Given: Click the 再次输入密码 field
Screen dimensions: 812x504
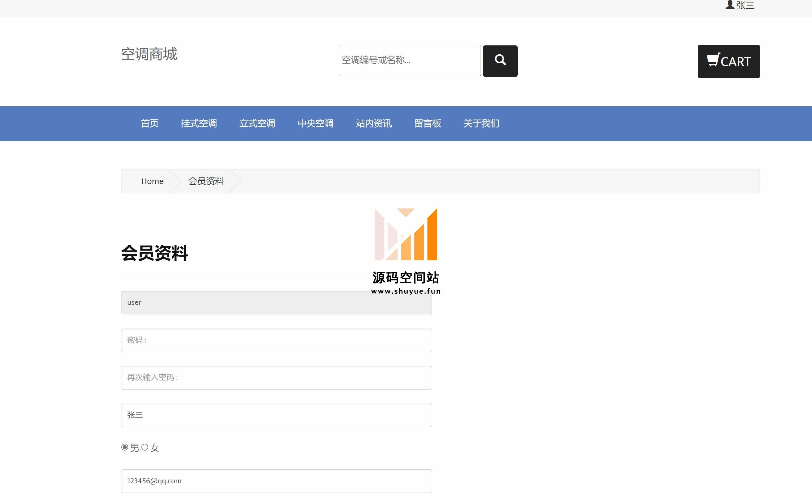Looking at the screenshot, I should coord(276,377).
